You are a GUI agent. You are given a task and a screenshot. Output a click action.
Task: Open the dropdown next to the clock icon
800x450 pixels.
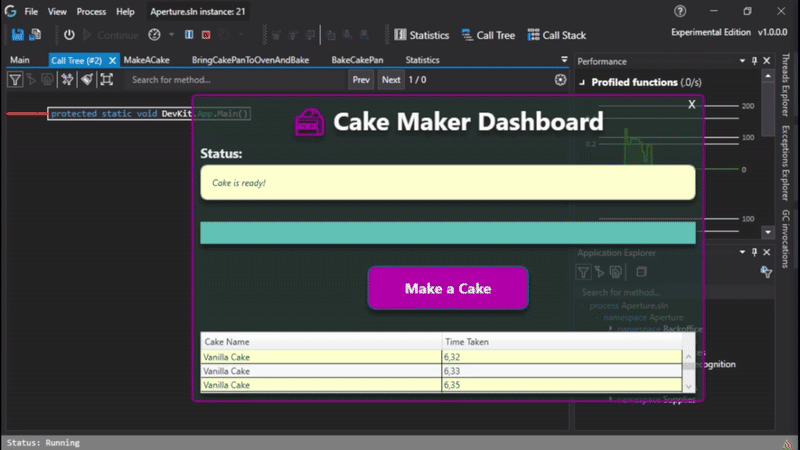point(172,35)
